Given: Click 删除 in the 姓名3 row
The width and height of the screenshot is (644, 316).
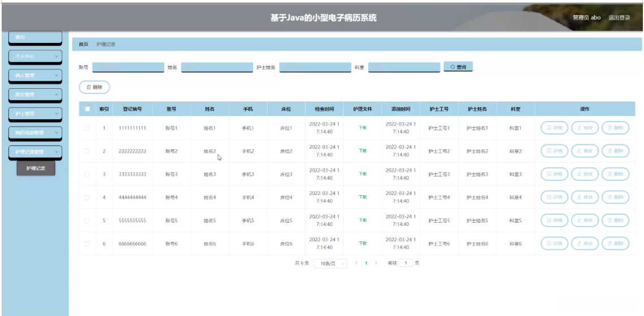Looking at the screenshot, I should click(615, 174).
